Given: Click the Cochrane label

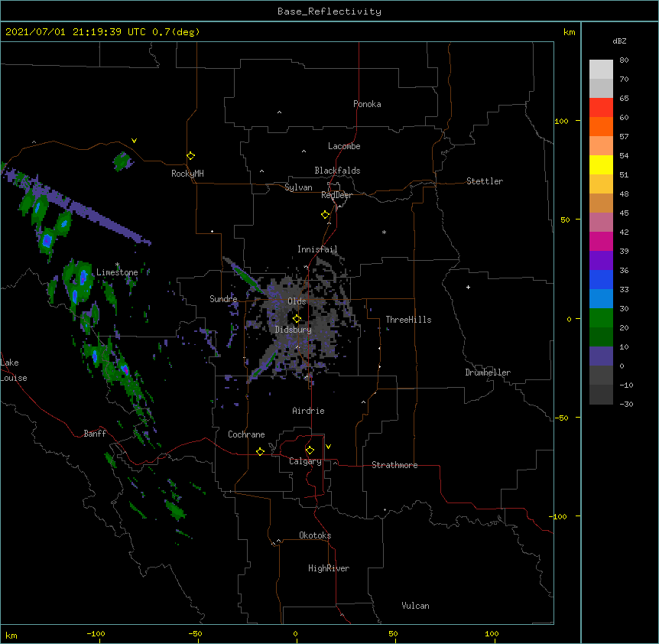Looking at the screenshot, I should pos(246,434).
